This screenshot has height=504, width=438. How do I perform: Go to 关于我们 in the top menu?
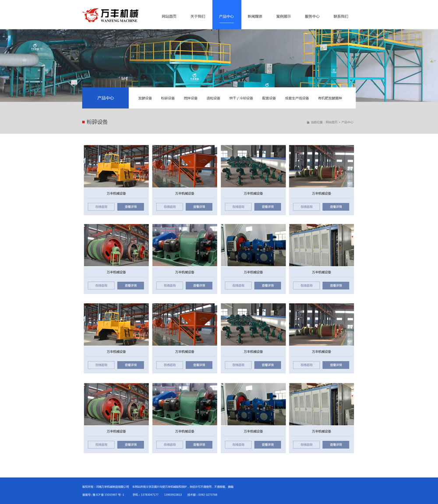[198, 17]
